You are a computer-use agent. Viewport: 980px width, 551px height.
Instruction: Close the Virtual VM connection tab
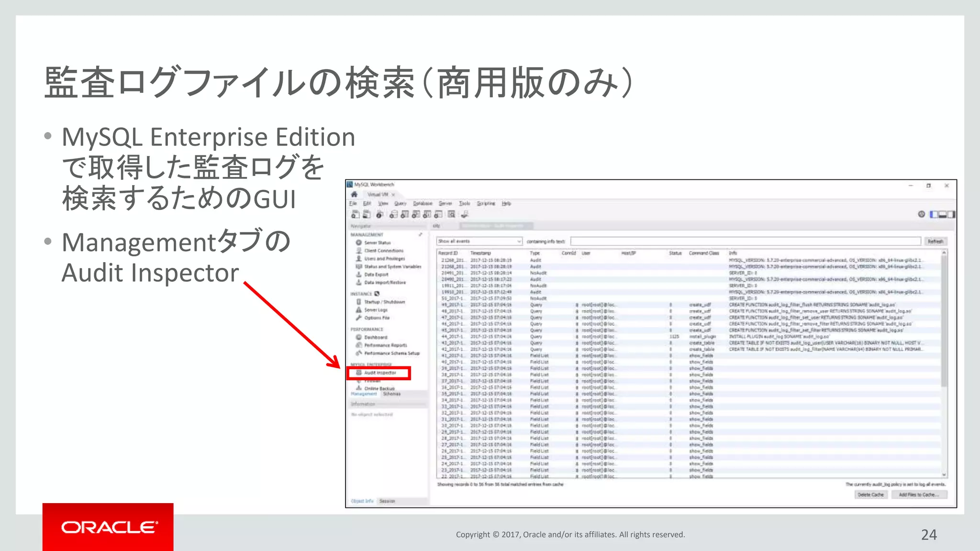pos(393,195)
